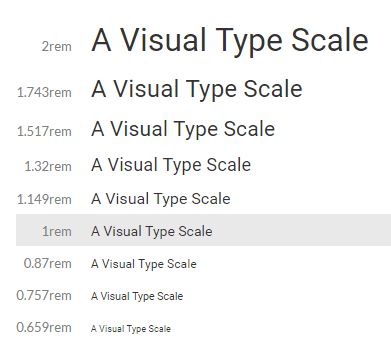The width and height of the screenshot is (391, 362).
Task: Click the 0.659rem size label
Action: tap(44, 327)
